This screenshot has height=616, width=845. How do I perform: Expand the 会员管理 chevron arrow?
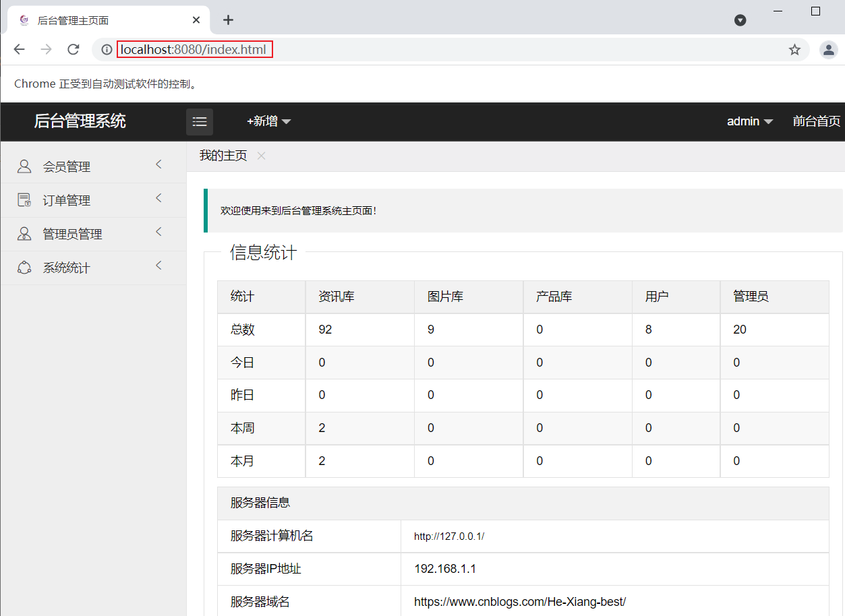click(159, 164)
